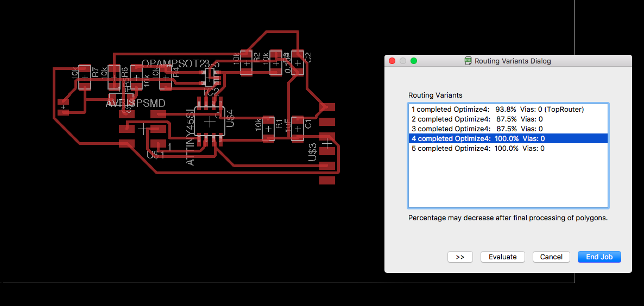Select routing variant 2 with 87.5%
Viewport: 644px width, 306px height.
pyautogui.click(x=508, y=119)
